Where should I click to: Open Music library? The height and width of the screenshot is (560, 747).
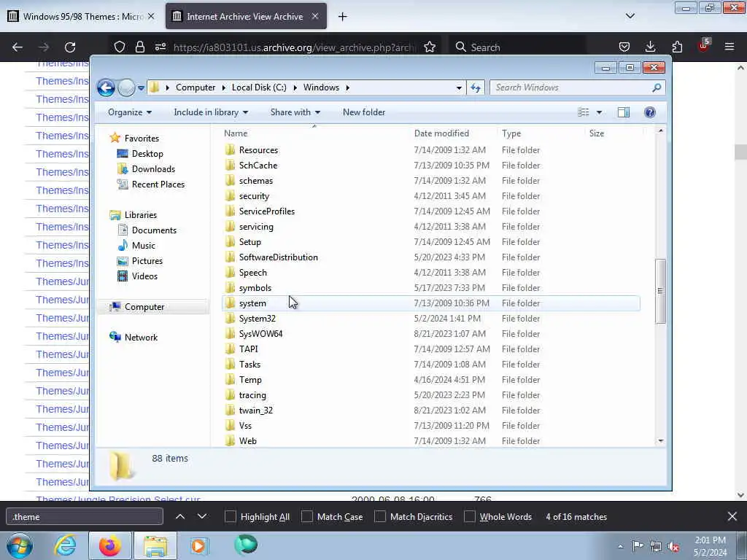click(x=143, y=246)
